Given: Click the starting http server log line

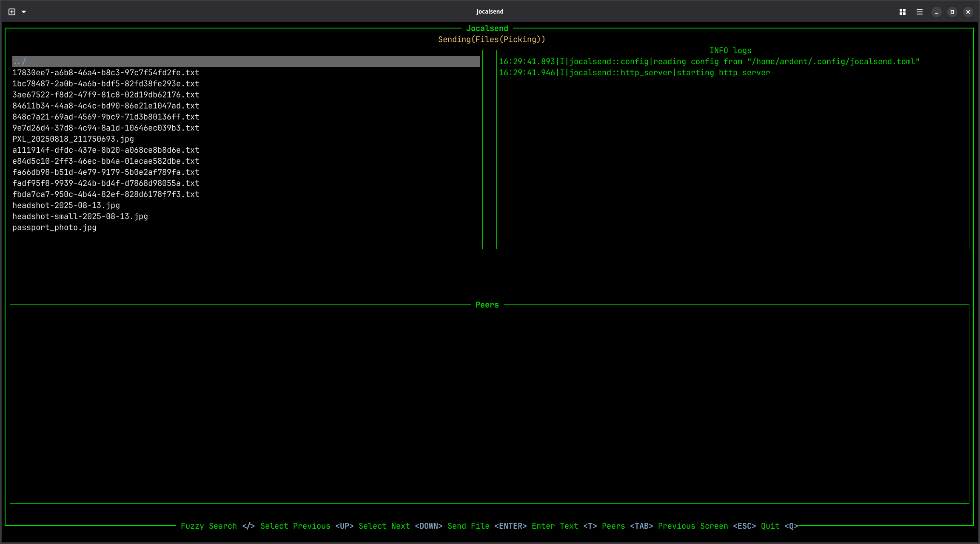Looking at the screenshot, I should [x=634, y=73].
